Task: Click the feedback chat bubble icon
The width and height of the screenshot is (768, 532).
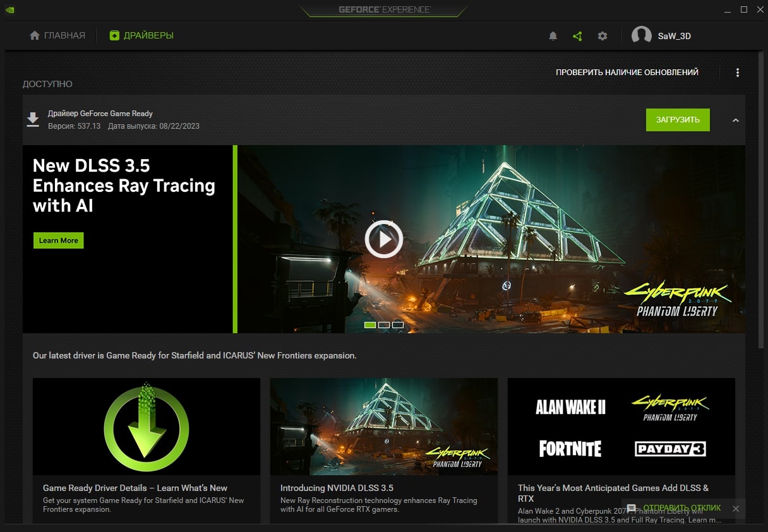Action: tap(631, 508)
